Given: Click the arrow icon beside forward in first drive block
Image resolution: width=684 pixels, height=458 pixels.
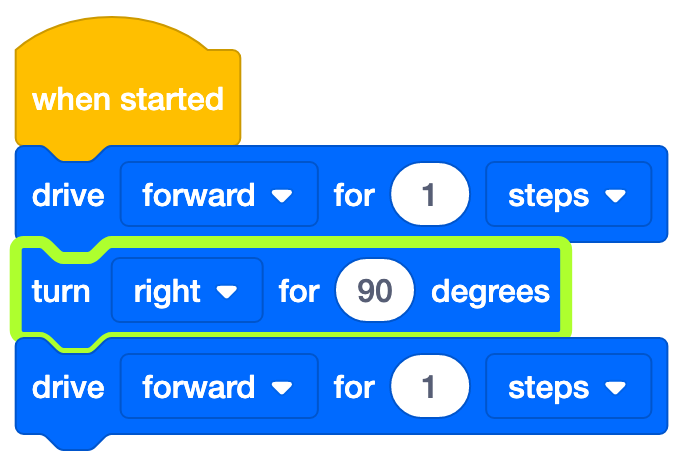Looking at the screenshot, I should point(283,196).
